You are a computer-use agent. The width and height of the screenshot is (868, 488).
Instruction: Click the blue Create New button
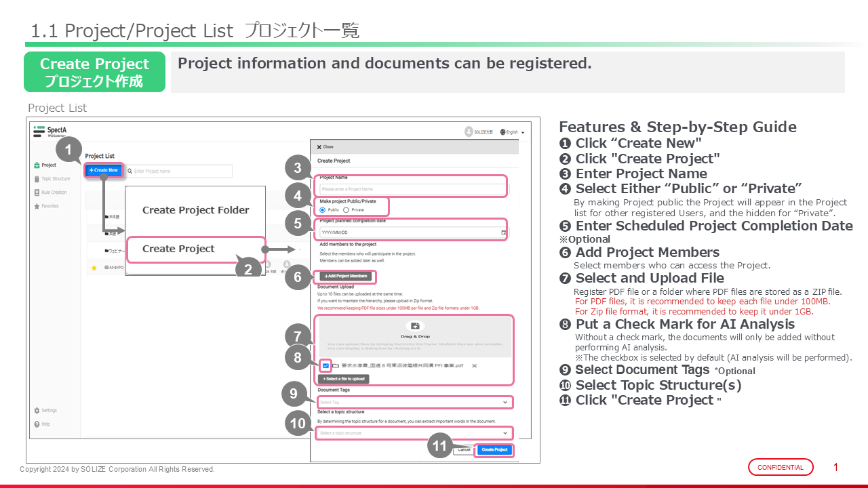[104, 170]
